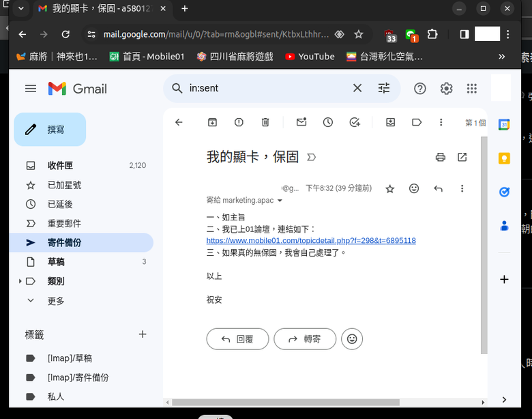Get add-ons with side panel plus
Screen dimensions: 532x419
coord(504,279)
